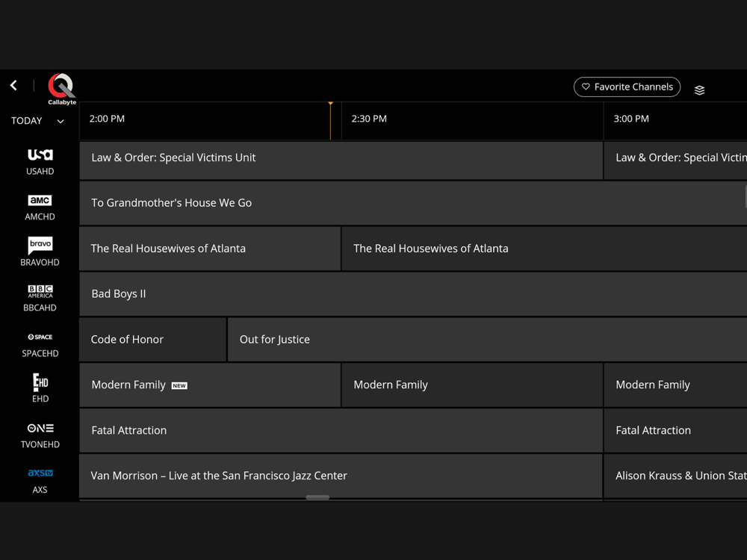This screenshot has height=560, width=747.
Task: Click the 2:00 PM time header
Action: pyautogui.click(x=107, y=119)
